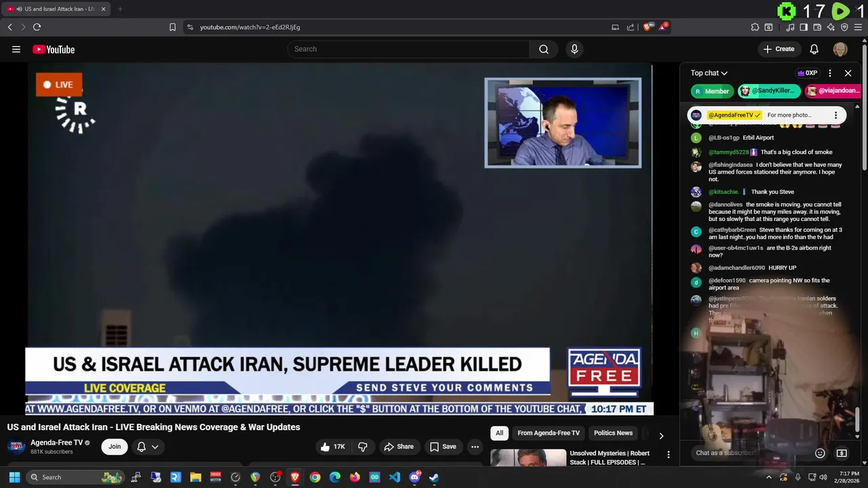Install this page via the address bar icon

pos(615,27)
